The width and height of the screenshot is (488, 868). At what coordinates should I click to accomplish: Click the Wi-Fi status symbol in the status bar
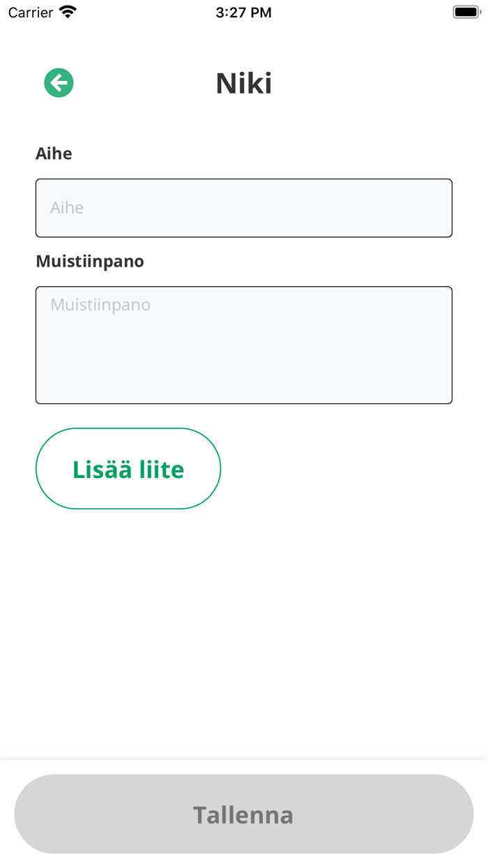[66, 11]
